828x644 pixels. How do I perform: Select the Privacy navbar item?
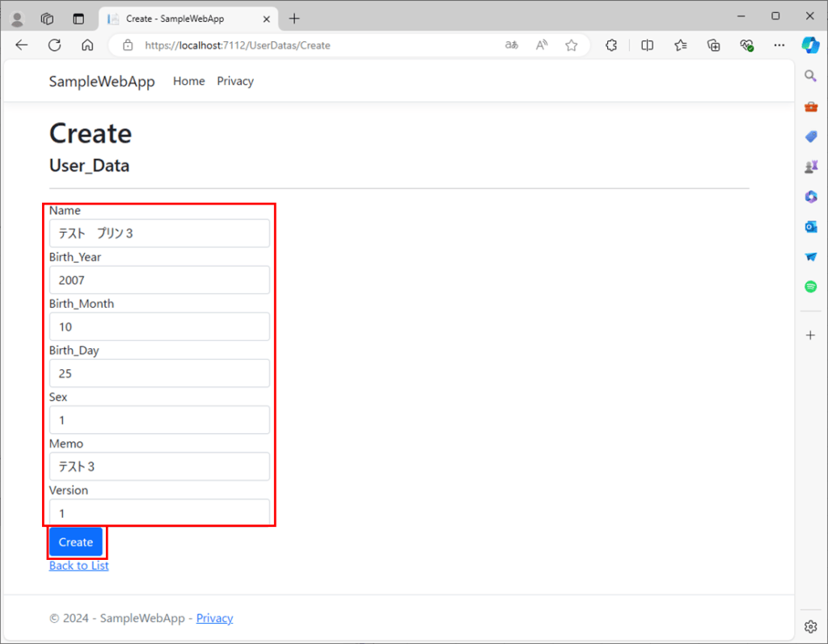click(235, 82)
